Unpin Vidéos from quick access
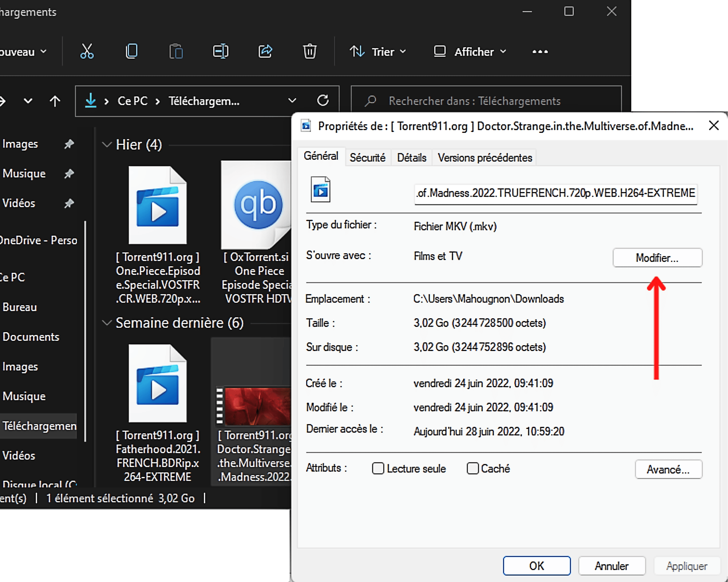 point(69,203)
